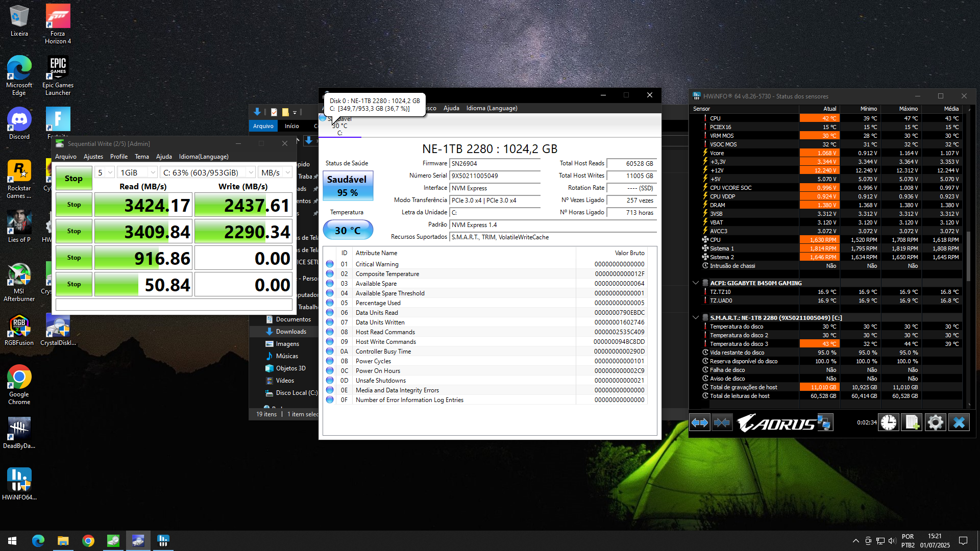Open the MB/s unit dropdown
The width and height of the screenshot is (980, 551).
275,172
